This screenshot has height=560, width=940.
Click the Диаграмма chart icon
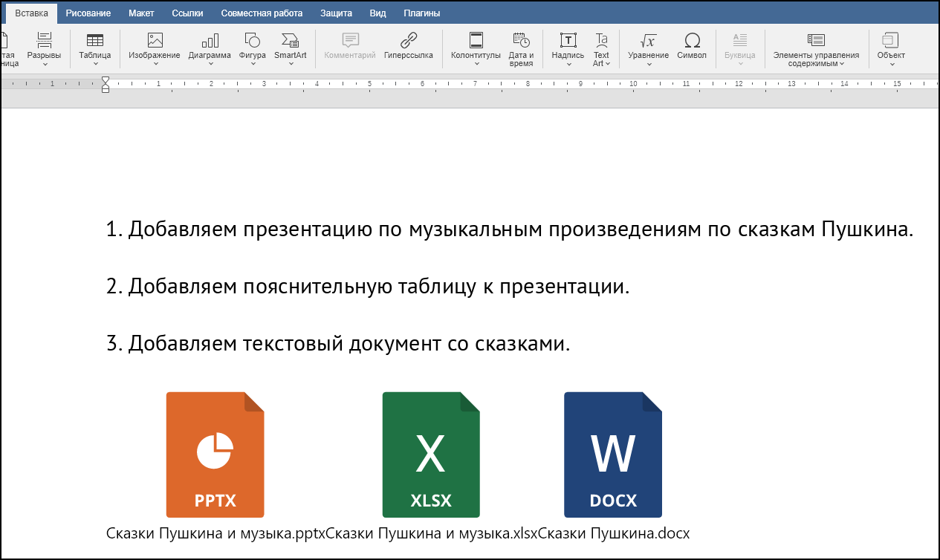210,40
